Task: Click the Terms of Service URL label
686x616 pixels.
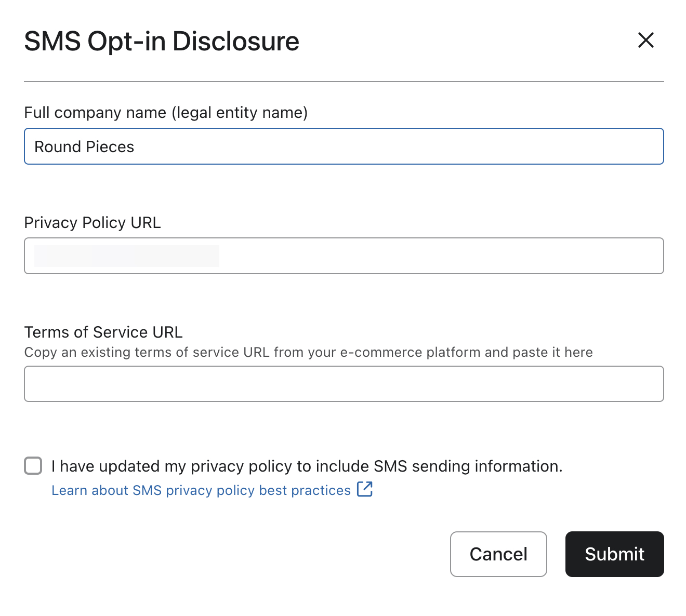Action: point(103,332)
